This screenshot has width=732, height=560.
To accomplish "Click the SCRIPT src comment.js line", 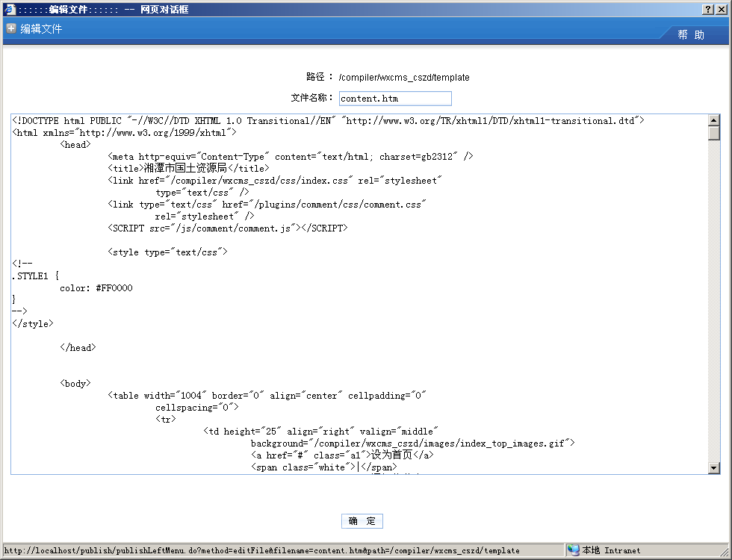I will pos(228,228).
